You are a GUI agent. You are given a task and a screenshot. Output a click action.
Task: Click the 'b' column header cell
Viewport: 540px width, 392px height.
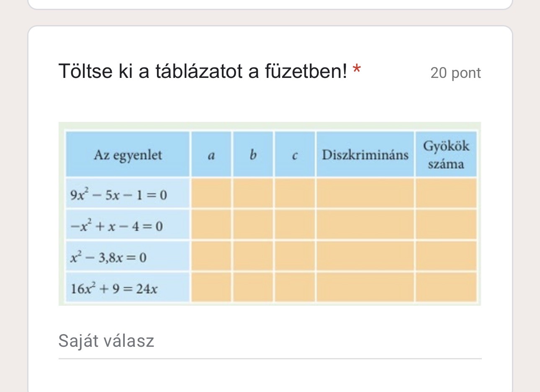coord(253,155)
